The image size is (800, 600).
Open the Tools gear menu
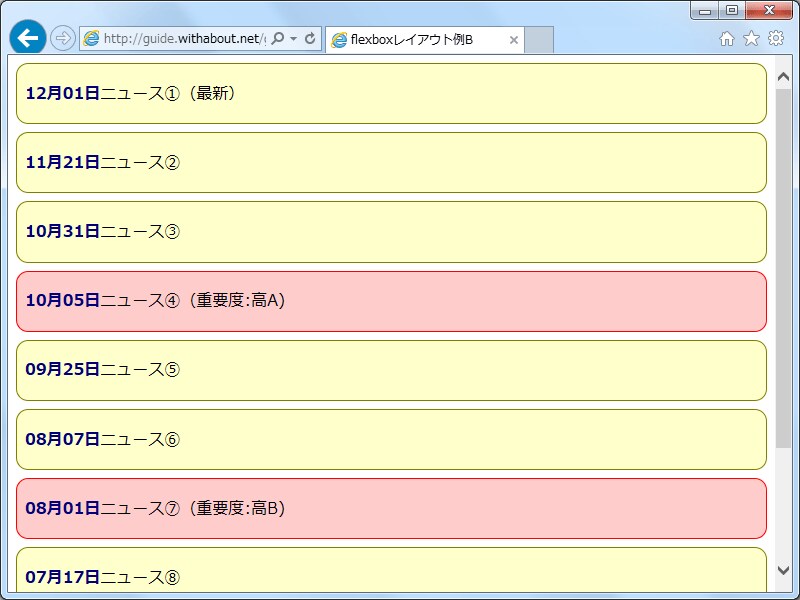tap(776, 38)
